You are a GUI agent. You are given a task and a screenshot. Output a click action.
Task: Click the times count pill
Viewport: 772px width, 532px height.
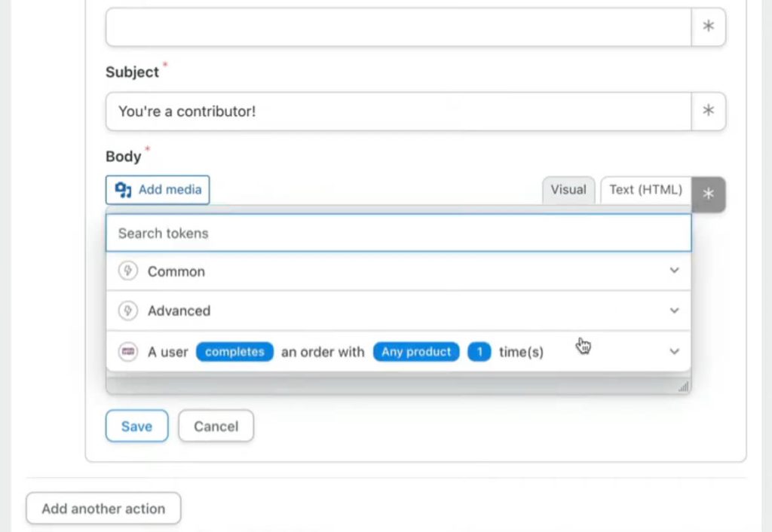click(x=480, y=351)
